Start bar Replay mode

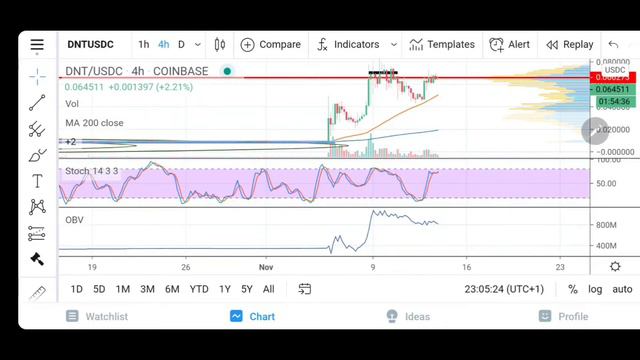570,44
